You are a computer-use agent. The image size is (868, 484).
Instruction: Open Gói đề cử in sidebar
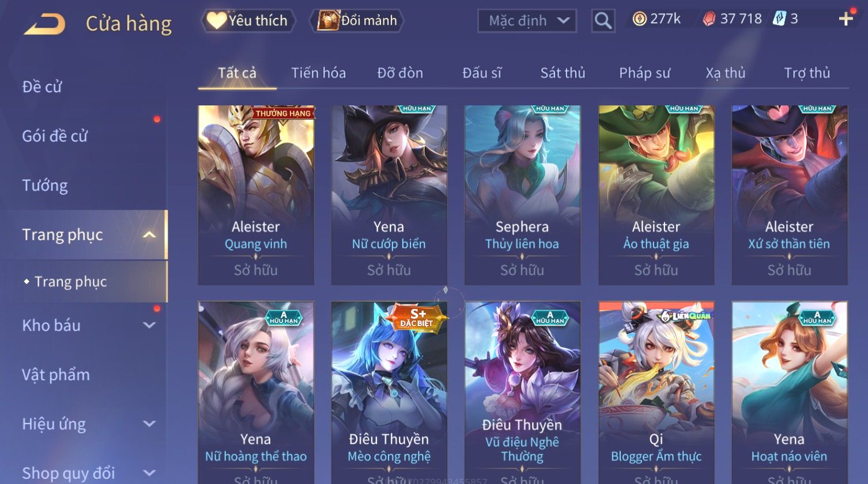click(x=55, y=136)
